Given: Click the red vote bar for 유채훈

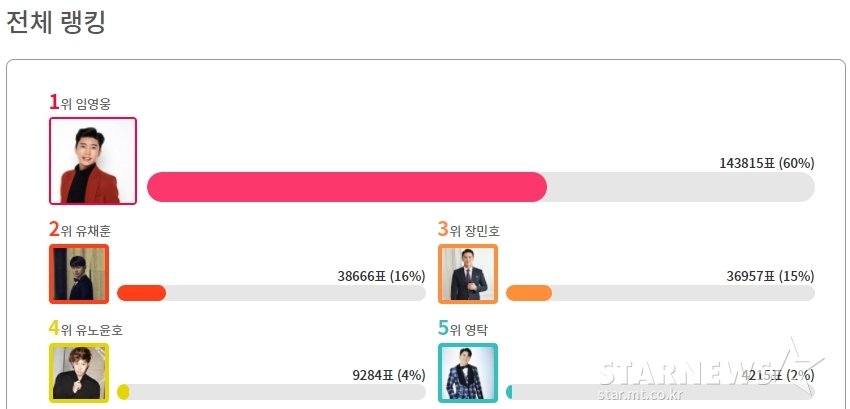Looking at the screenshot, I should (141, 293).
